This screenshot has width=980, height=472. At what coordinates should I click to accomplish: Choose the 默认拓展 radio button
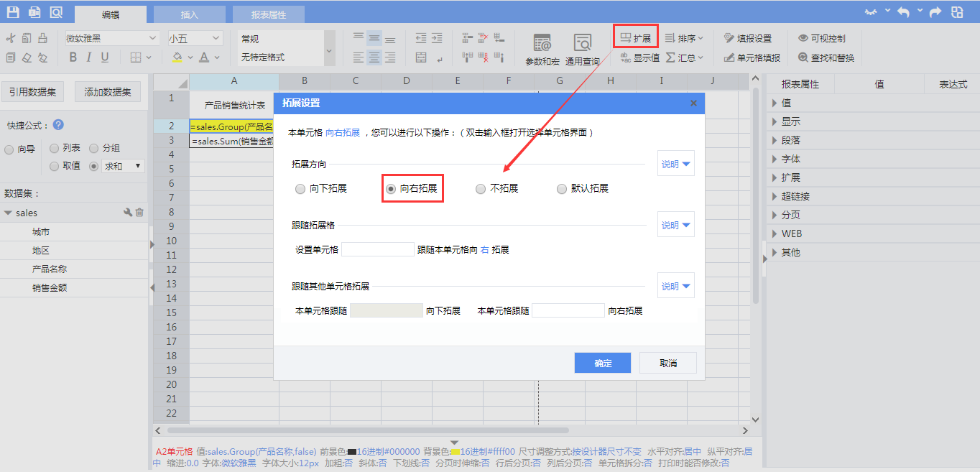click(562, 189)
